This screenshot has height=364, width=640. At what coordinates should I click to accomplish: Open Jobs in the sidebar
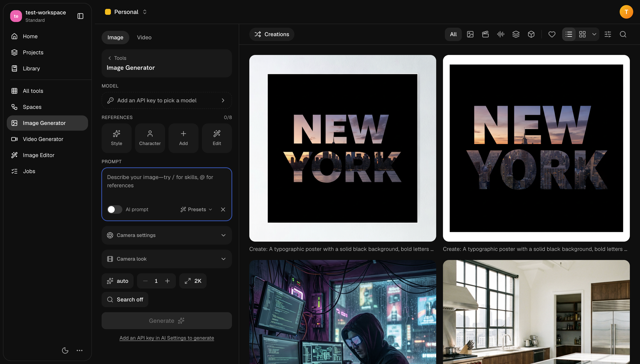(x=47, y=171)
